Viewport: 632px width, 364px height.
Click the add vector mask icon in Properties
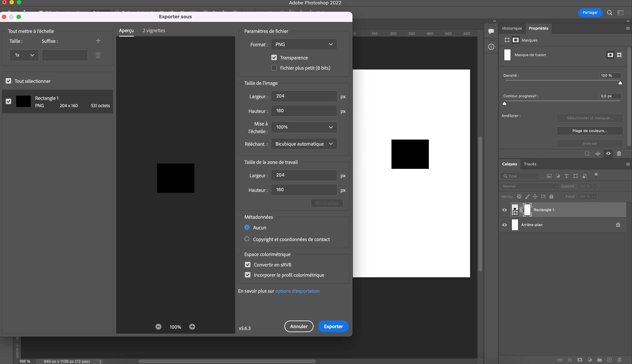click(619, 55)
